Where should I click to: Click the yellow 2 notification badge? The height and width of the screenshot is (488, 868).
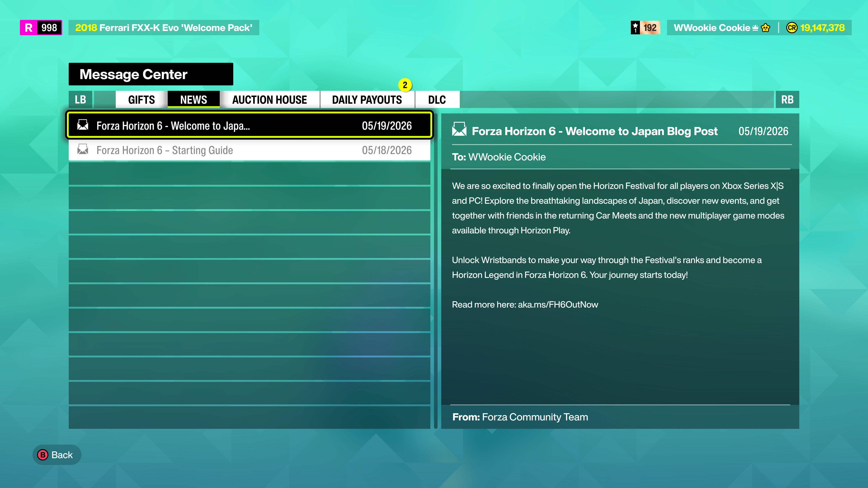tap(405, 85)
